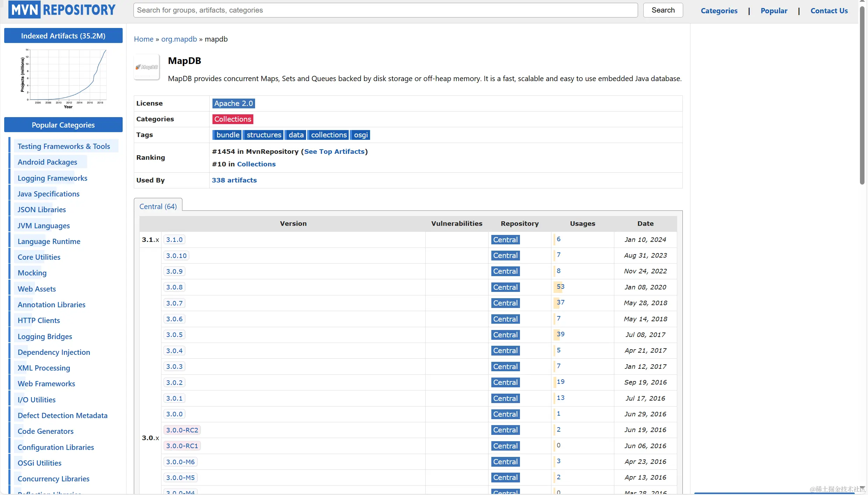Open the Contact Us header link
This screenshot has width=868, height=495.
click(829, 11)
